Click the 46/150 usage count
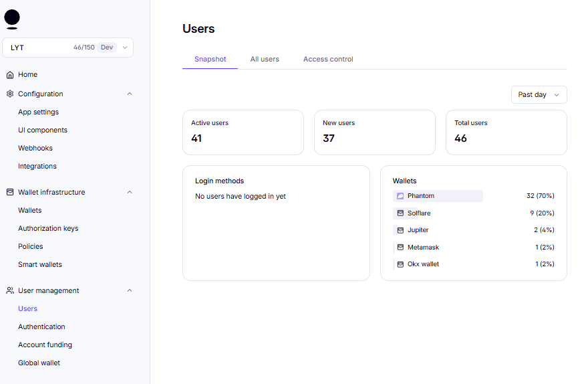Viewport: 588px width, 384px height. (84, 47)
